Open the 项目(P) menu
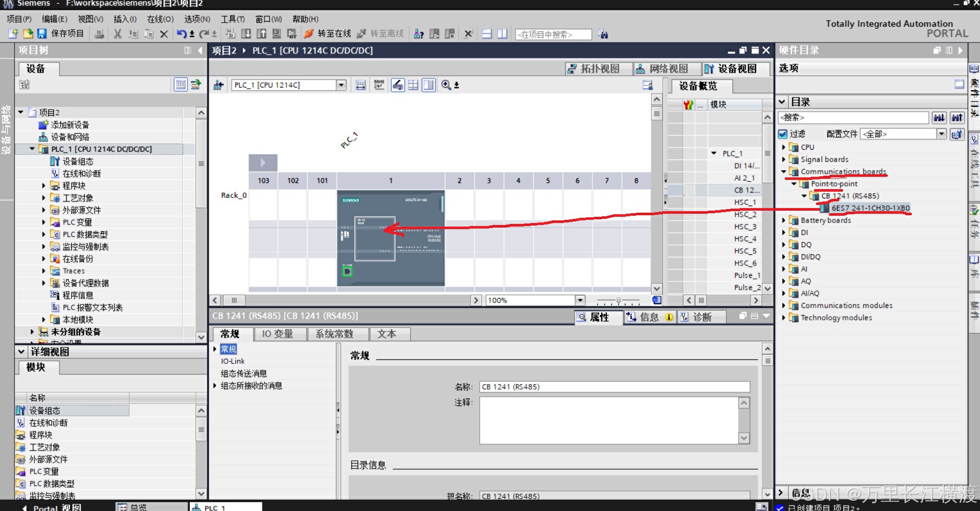 [x=19, y=19]
